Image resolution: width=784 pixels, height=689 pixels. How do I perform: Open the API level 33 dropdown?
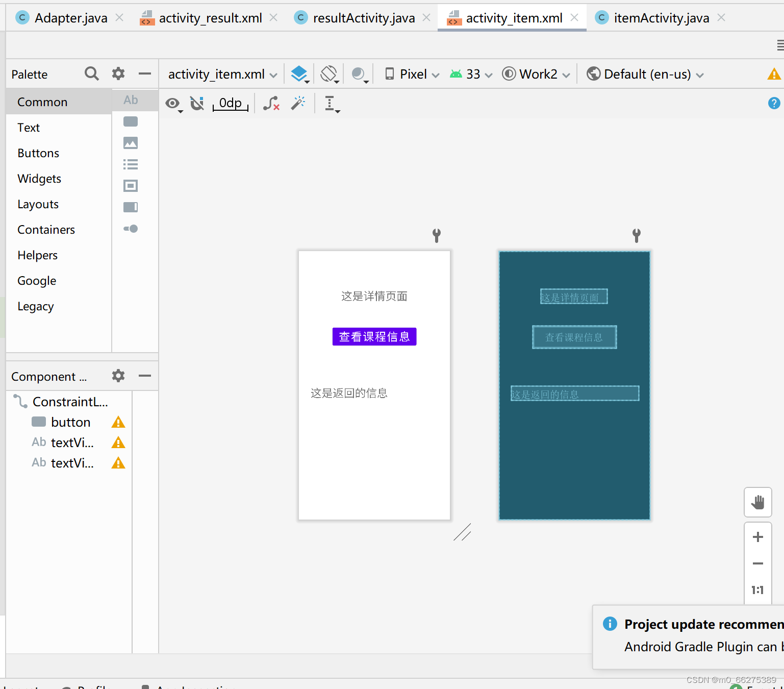(470, 74)
